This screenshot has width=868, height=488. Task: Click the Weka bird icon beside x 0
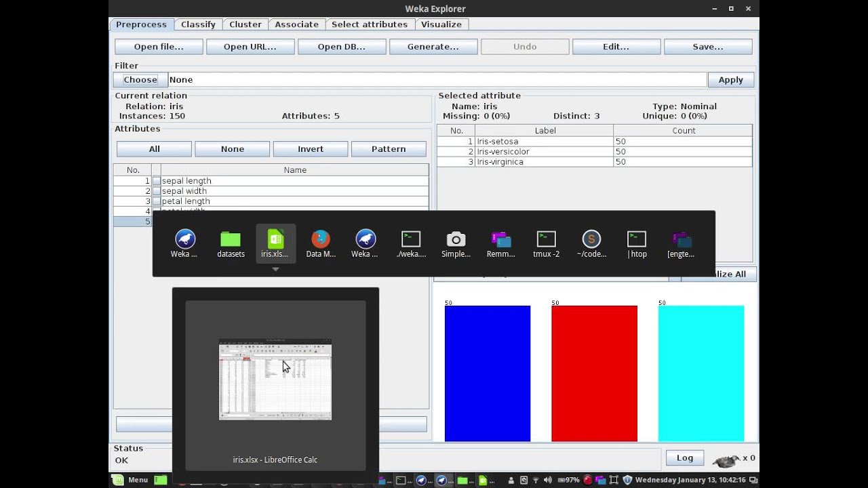tap(725, 461)
